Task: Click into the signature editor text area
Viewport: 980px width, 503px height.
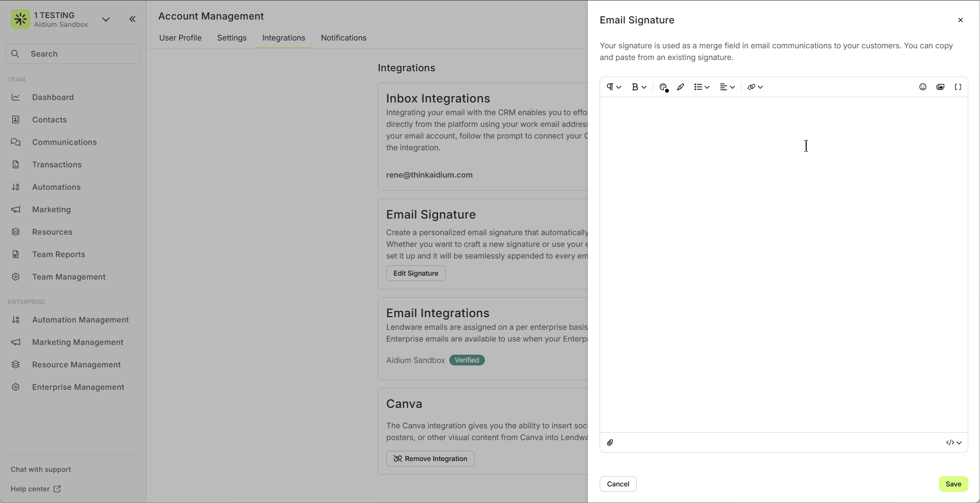Action: point(783,263)
